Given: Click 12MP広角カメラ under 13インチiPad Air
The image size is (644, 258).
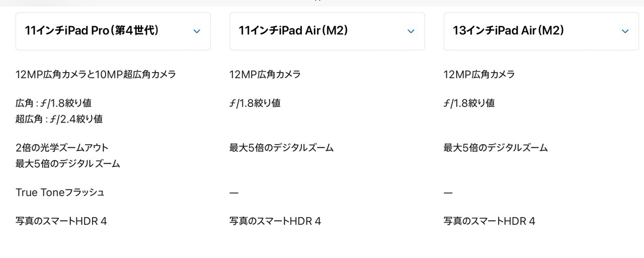Looking at the screenshot, I should 479,75.
